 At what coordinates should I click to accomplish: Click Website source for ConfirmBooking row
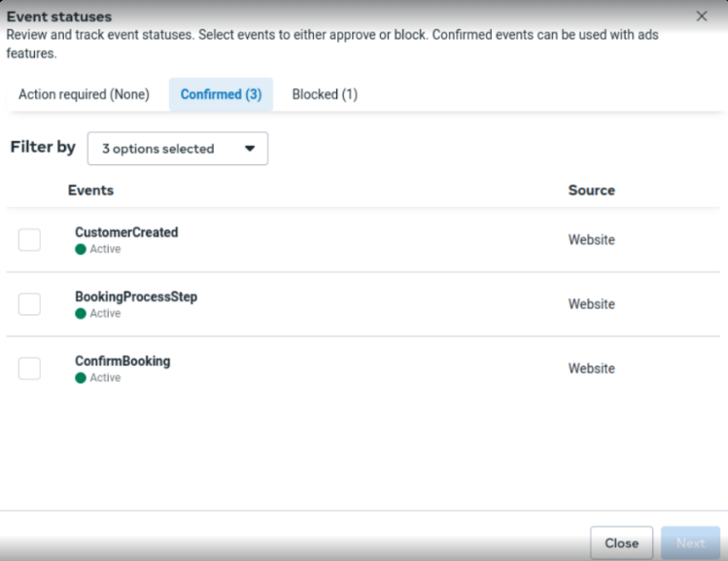pos(591,368)
